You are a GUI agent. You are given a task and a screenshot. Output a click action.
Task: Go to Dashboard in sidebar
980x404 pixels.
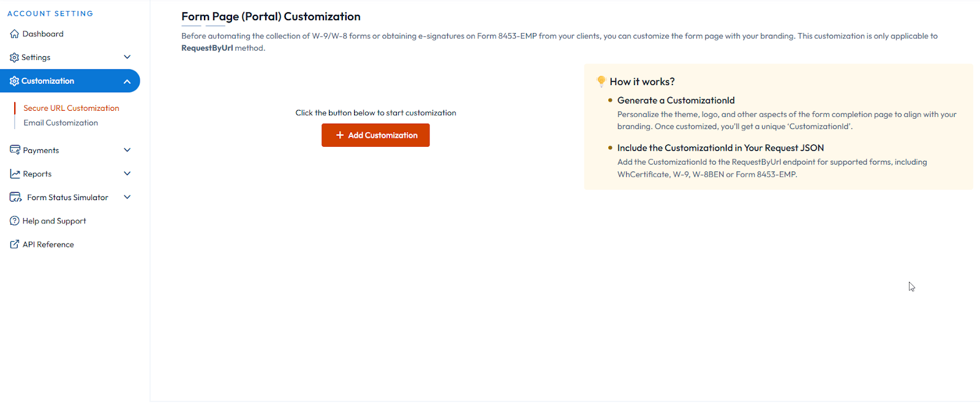click(x=43, y=34)
